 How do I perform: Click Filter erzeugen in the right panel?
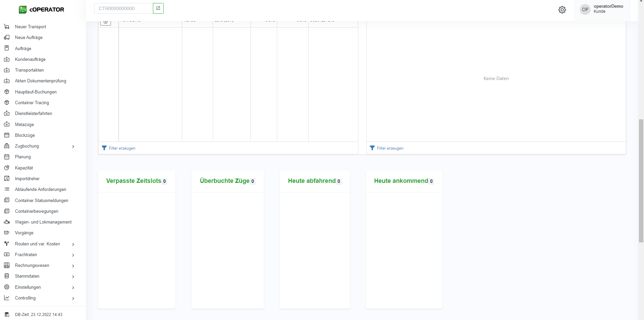(x=390, y=148)
